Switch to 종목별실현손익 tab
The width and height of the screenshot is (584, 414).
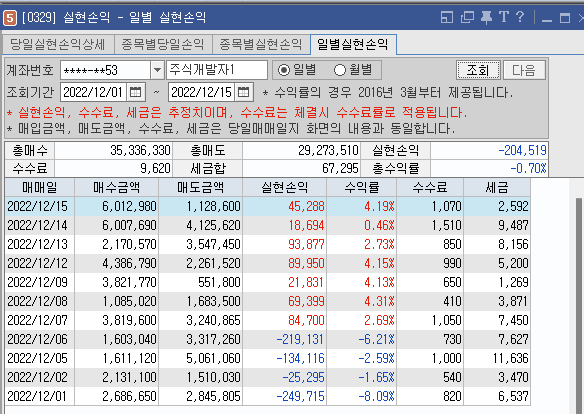pos(261,45)
